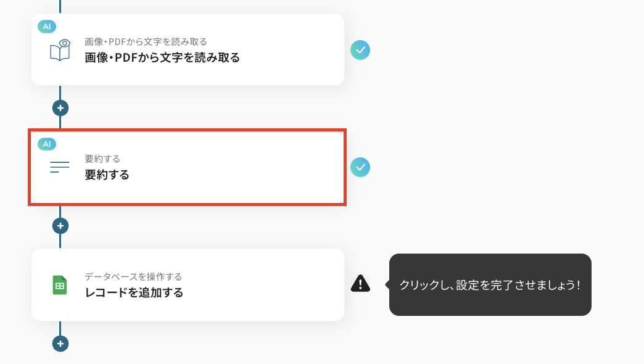
Task: Click the green Google Sheets icon
Action: pyautogui.click(x=60, y=285)
